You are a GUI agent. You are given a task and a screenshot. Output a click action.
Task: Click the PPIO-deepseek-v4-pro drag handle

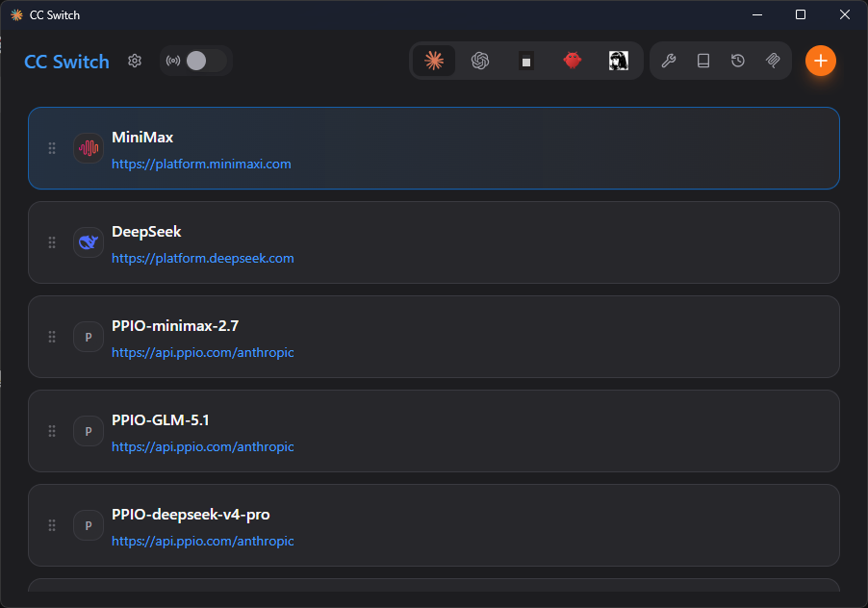[51, 525]
